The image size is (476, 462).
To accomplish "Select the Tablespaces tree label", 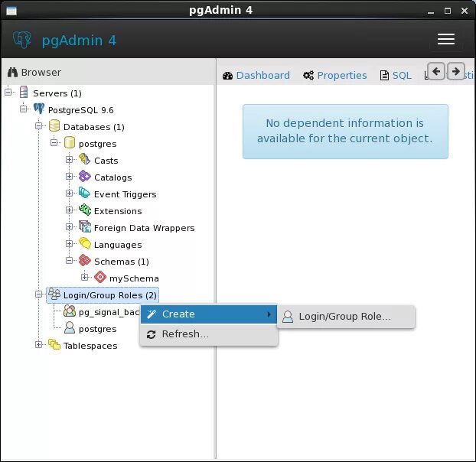I will click(90, 346).
